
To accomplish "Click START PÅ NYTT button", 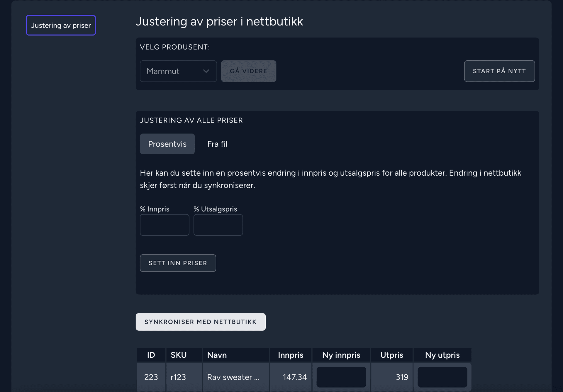I will pyautogui.click(x=499, y=71).
